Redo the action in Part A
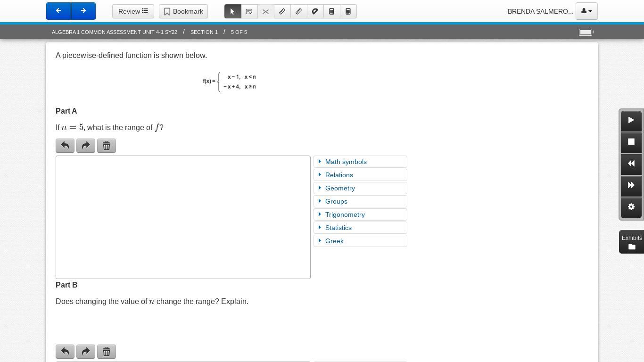Screen dimensions: 644x362 [86, 146]
